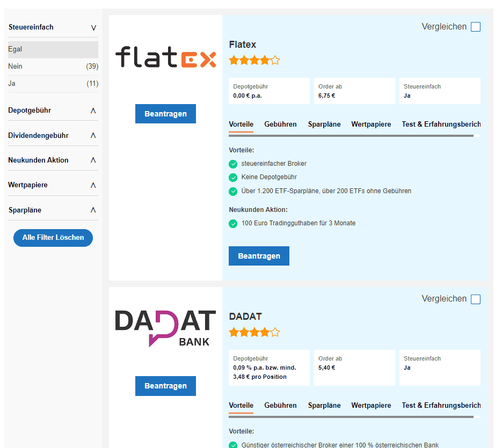Image resolution: width=502 pixels, height=448 pixels.
Task: Open the Flatex Gebühren tab
Action: pos(280,124)
